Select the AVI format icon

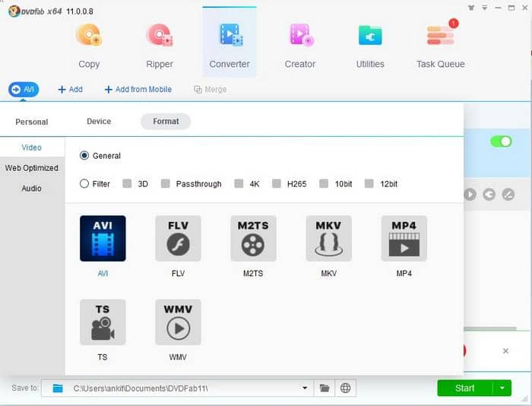click(x=103, y=238)
